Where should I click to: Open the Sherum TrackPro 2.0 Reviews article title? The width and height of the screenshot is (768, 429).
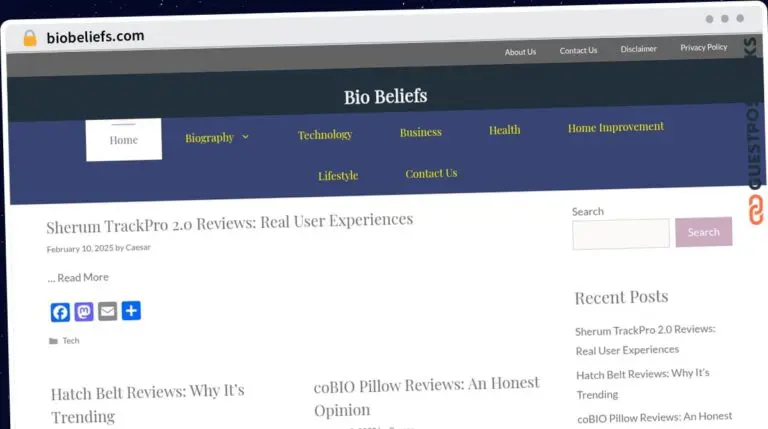[x=230, y=223]
